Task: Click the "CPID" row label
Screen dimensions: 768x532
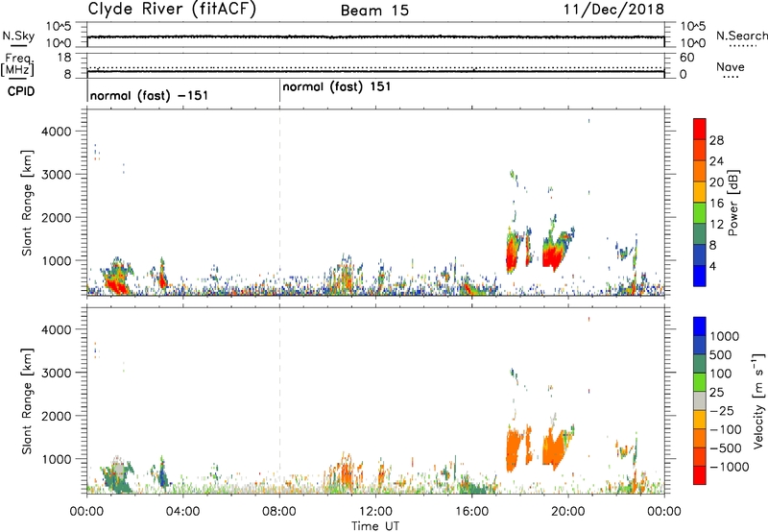Action: pos(20,91)
